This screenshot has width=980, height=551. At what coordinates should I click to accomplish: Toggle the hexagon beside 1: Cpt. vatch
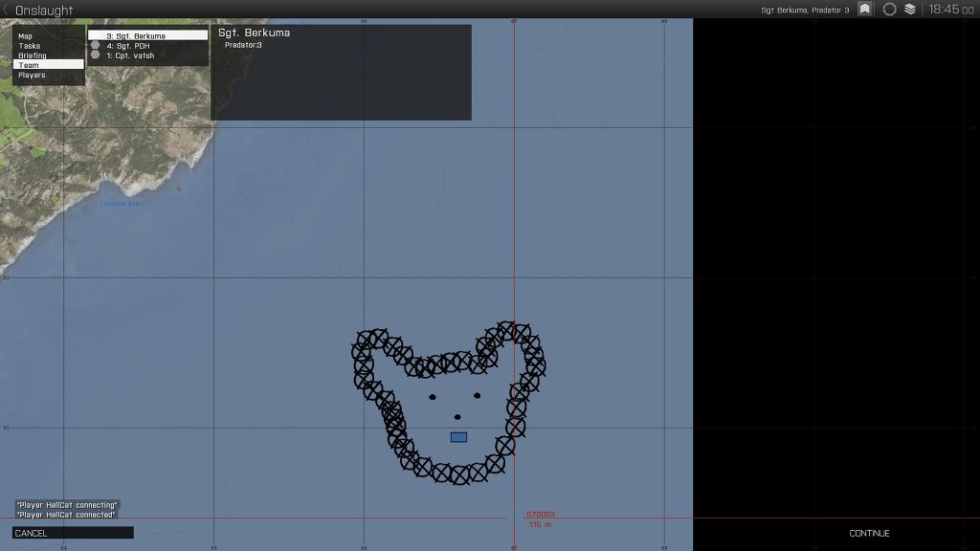pos(95,55)
